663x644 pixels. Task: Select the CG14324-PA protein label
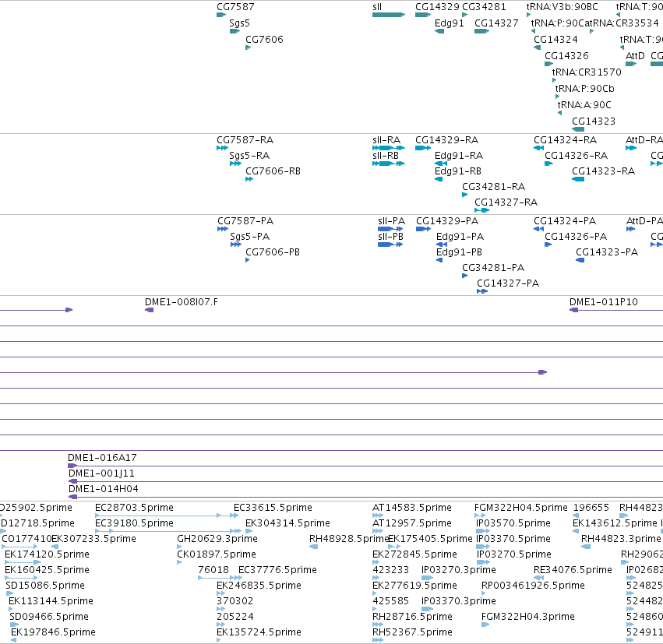tap(565, 221)
